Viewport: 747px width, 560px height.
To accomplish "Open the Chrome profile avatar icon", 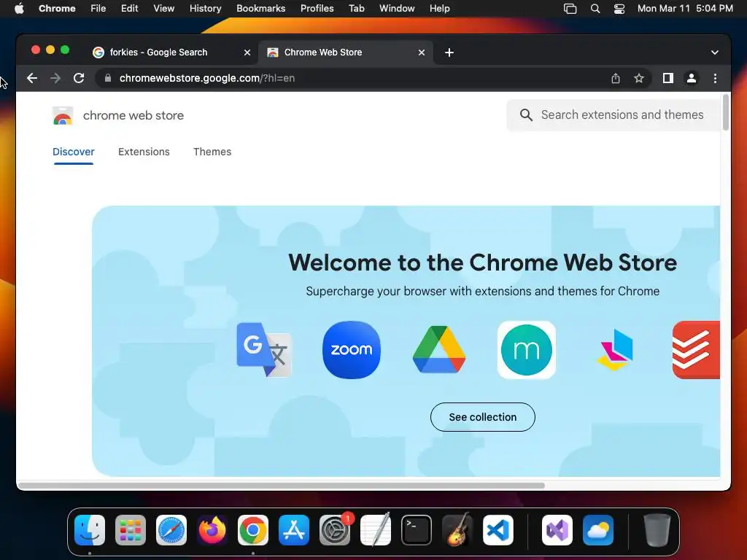I will click(692, 78).
